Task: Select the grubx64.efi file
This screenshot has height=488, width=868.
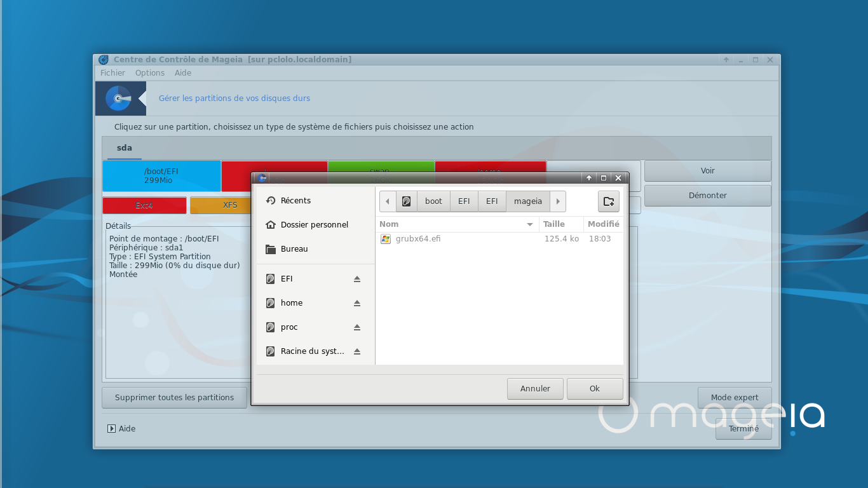Action: (x=499, y=239)
